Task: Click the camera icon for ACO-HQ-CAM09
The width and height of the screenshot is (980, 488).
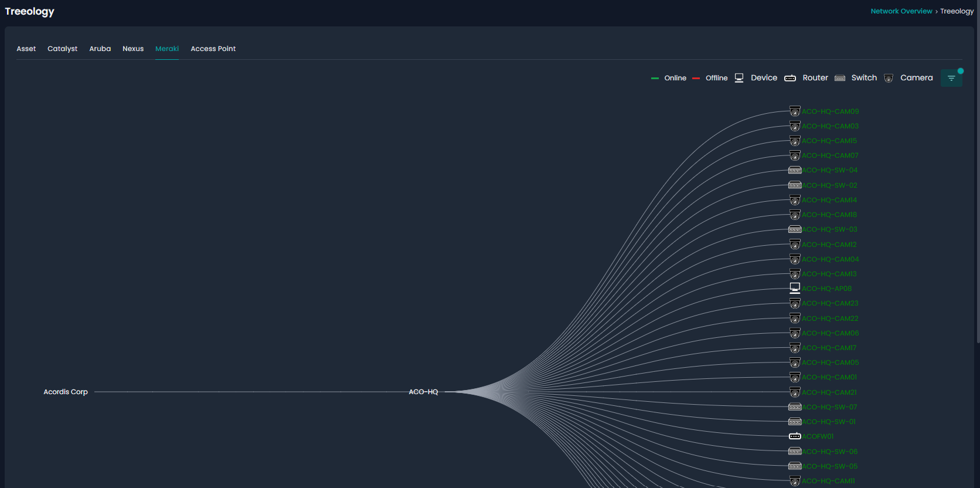Action: tap(795, 111)
